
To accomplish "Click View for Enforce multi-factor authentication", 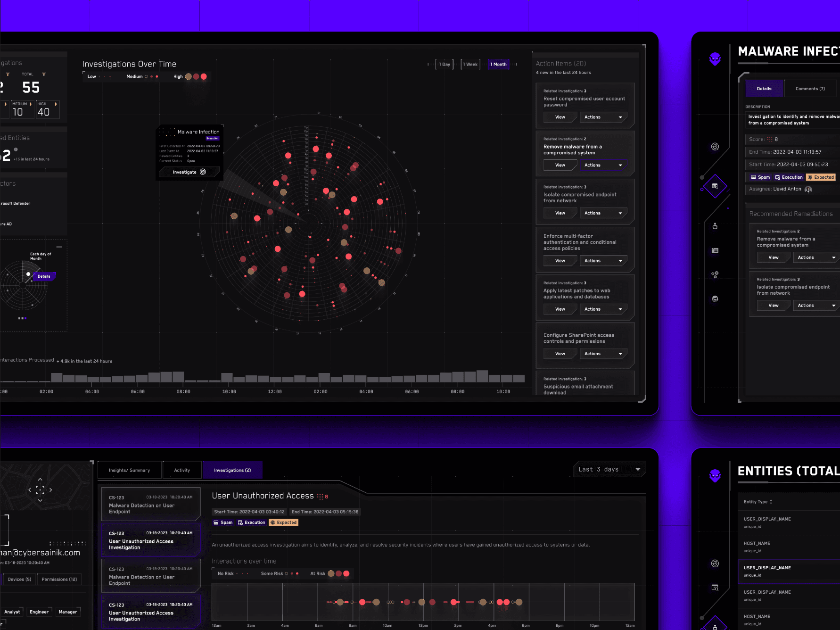I will point(560,261).
